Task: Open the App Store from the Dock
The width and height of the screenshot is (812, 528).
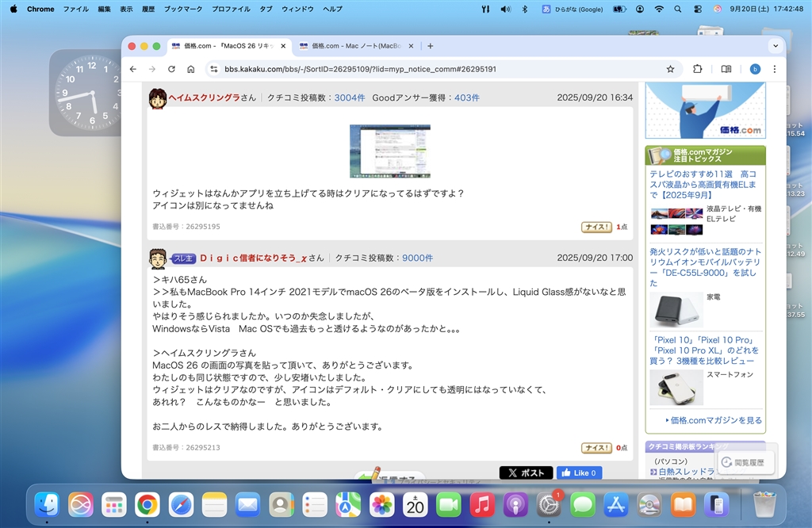Action: coord(615,505)
